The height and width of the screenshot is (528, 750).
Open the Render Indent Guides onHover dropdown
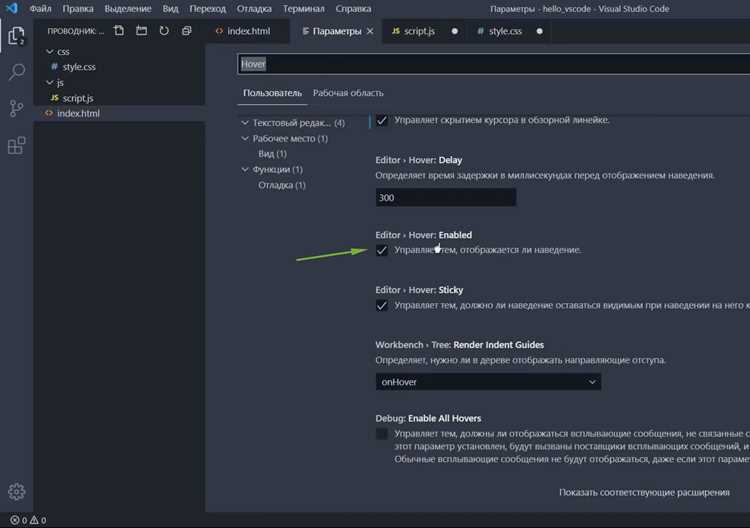click(488, 382)
